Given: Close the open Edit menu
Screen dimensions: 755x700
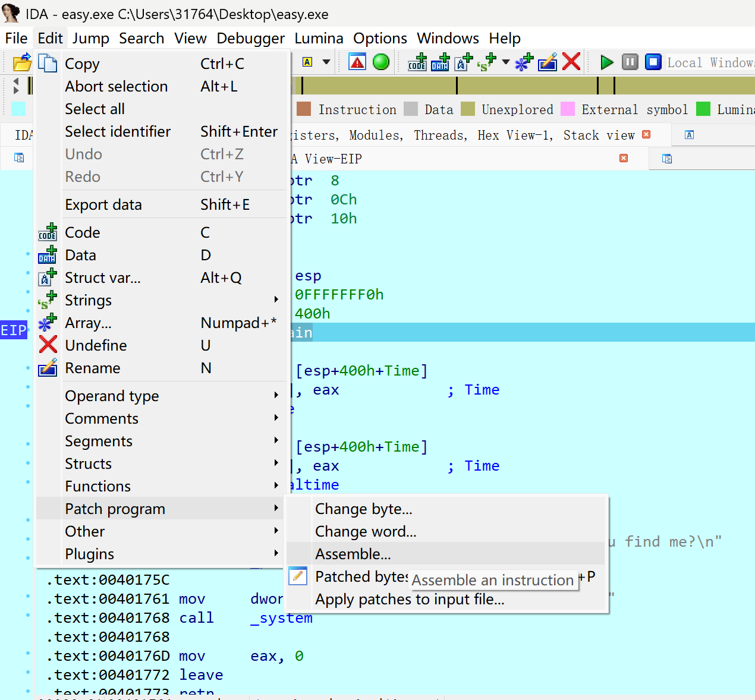Looking at the screenshot, I should coord(50,38).
